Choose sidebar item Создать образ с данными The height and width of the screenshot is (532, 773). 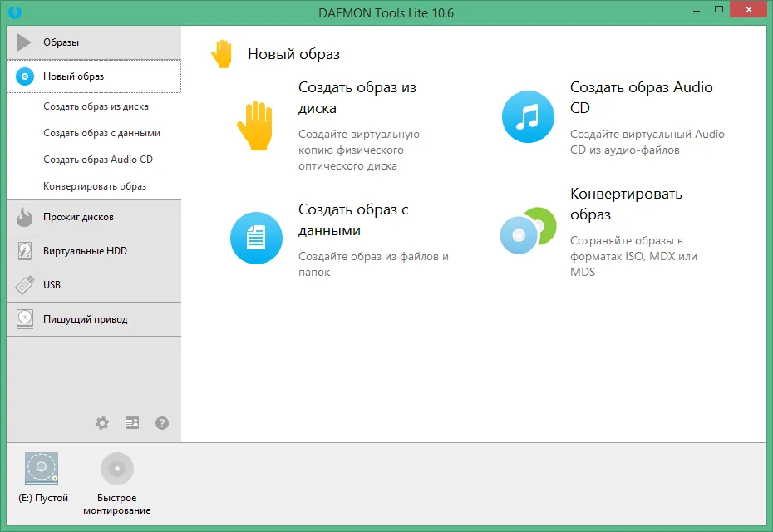click(x=101, y=133)
